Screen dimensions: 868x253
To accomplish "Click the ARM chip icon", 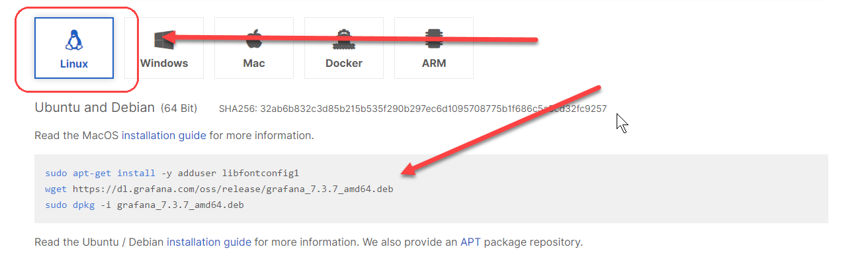I will (434, 40).
